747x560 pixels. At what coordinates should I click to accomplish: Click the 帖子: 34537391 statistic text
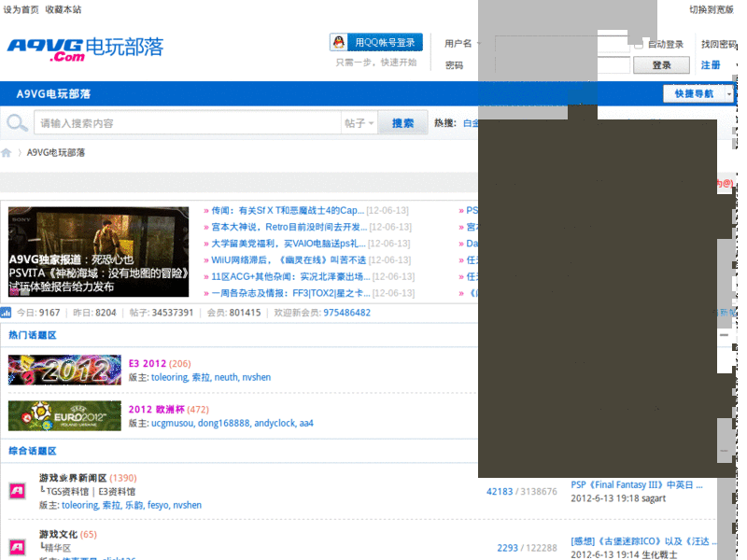point(162,313)
